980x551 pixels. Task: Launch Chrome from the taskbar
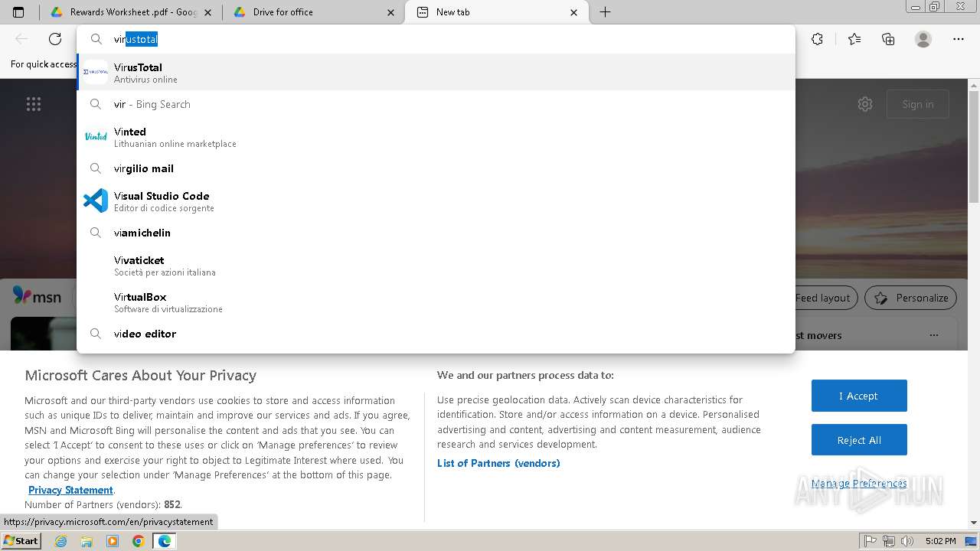[x=138, y=541]
